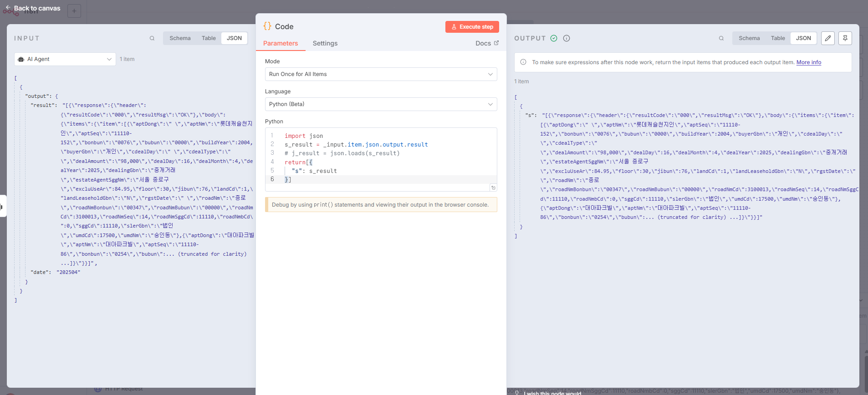Viewport: 868px width, 395px height.
Task: Select JSON view in output panel
Action: tap(803, 38)
